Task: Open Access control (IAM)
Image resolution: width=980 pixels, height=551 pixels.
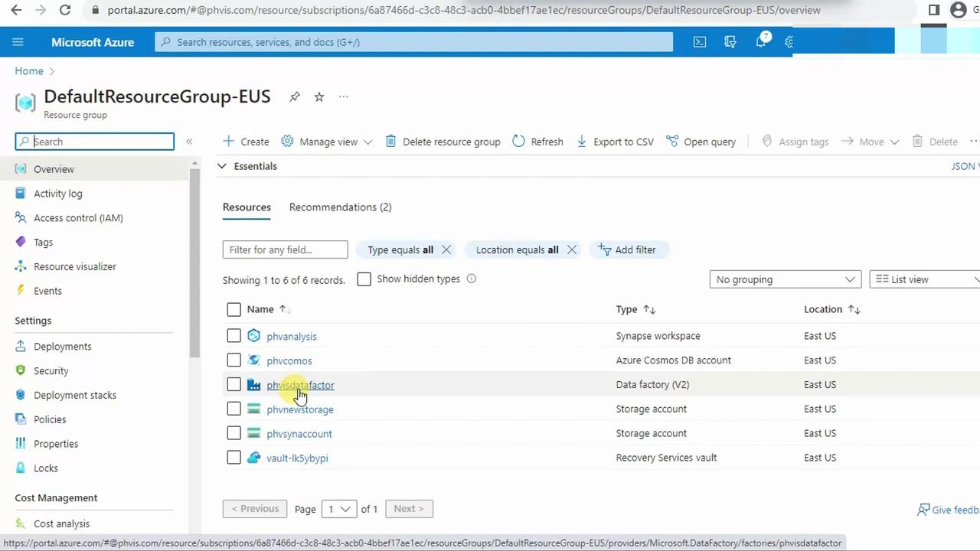Action: (x=78, y=218)
